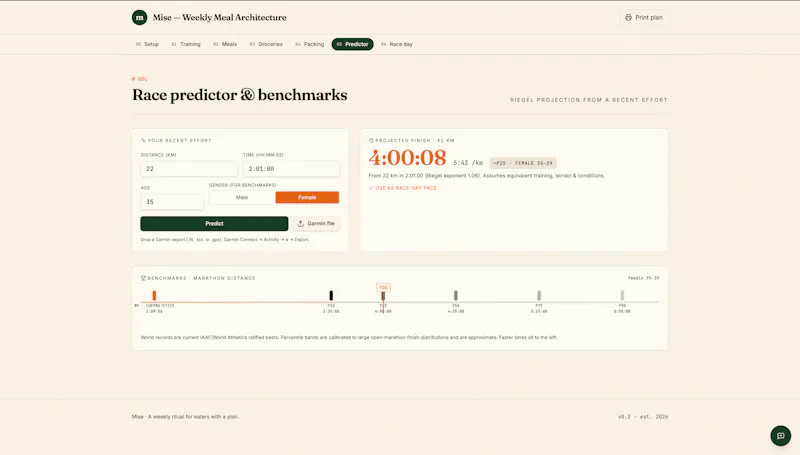Open the Groceries tab
The width and height of the screenshot is (800, 455).
266,44
